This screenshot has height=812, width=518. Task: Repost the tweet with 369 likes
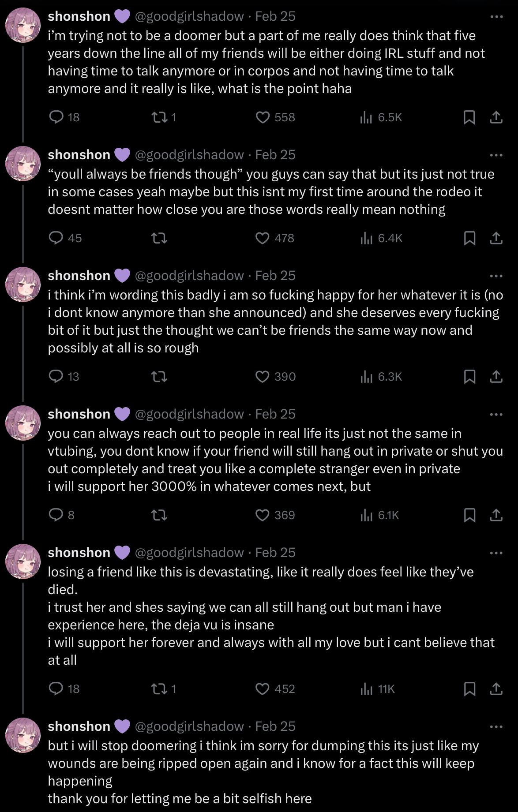(159, 515)
